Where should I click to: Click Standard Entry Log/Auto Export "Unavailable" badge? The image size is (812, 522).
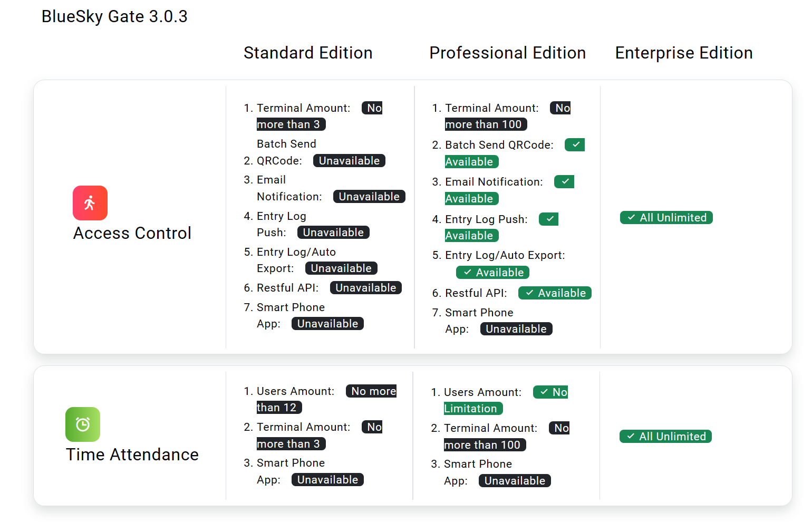341,268
